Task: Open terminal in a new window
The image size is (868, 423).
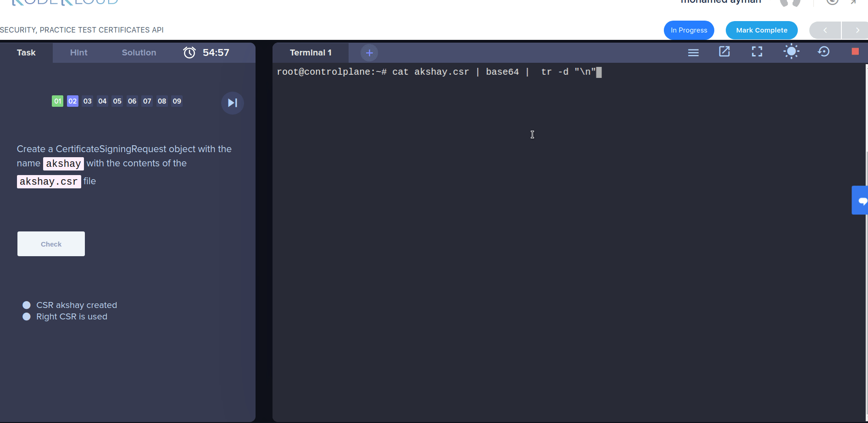Action: [x=724, y=52]
